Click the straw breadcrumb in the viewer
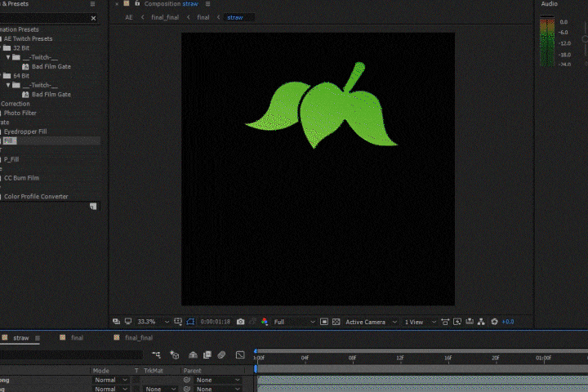This screenshot has width=588, height=392. pyautogui.click(x=235, y=17)
